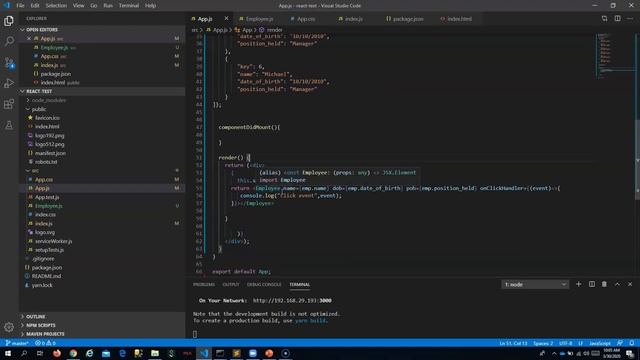640x360 pixels.
Task: Click the feedback icon in status bar
Action: (x=620, y=343)
